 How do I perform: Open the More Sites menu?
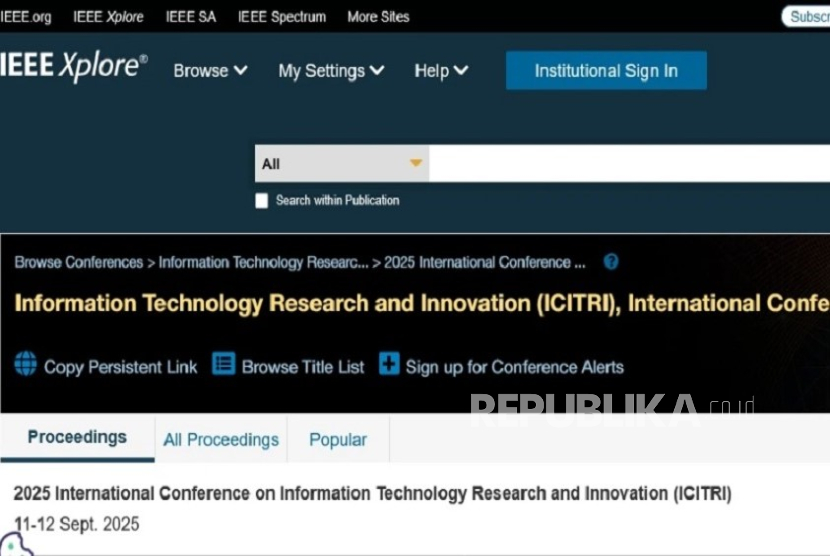(x=378, y=17)
